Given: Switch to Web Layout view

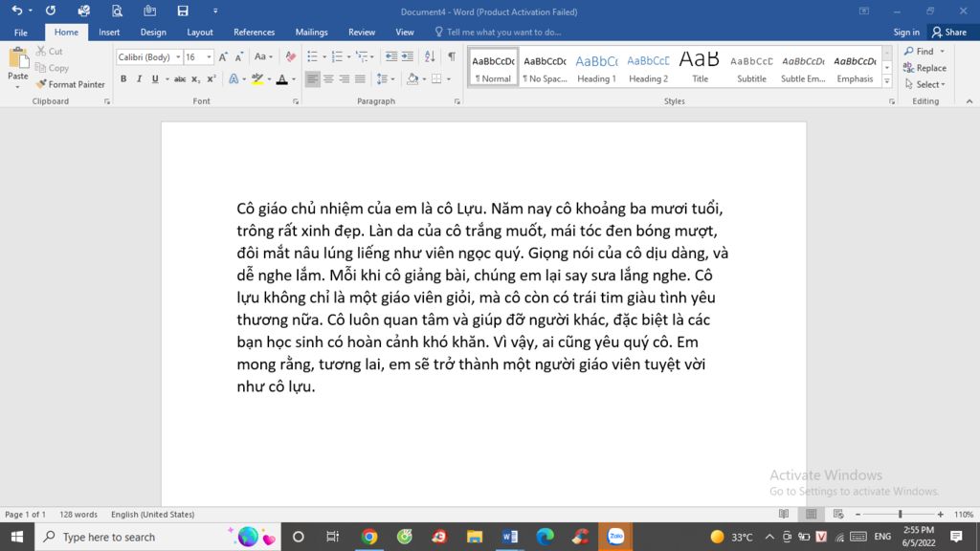Looking at the screenshot, I should pyautogui.click(x=838, y=514).
